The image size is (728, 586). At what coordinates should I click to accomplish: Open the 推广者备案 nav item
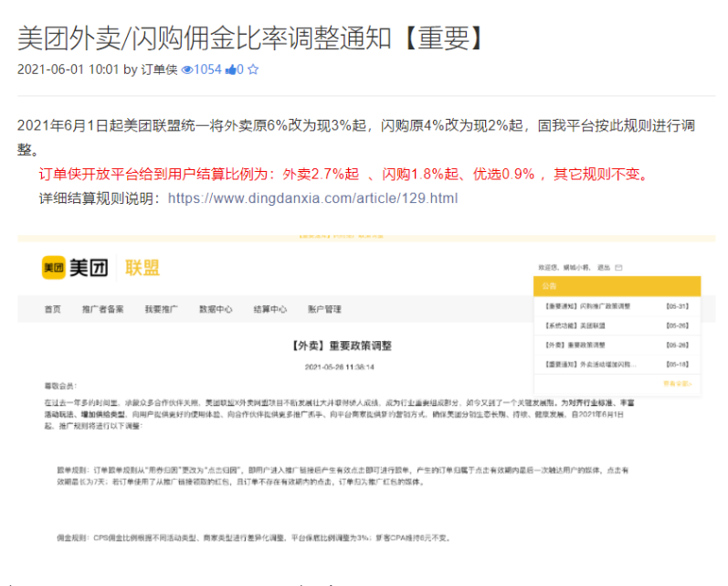102,309
